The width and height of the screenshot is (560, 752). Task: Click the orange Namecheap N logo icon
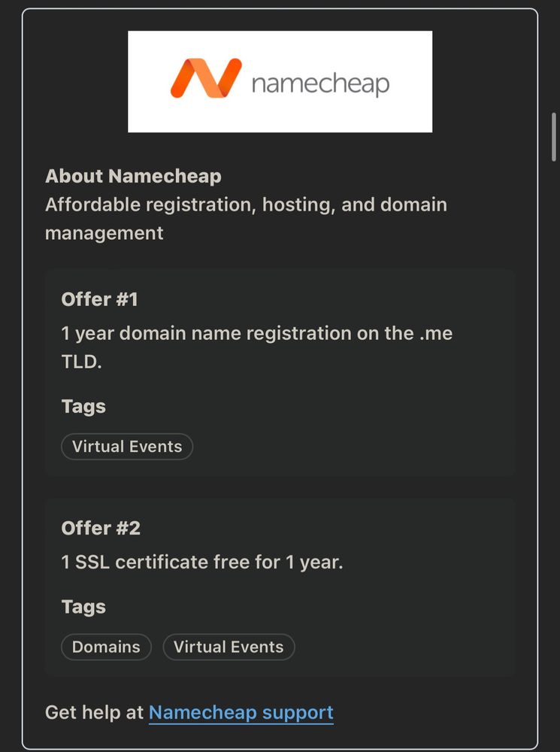205,78
